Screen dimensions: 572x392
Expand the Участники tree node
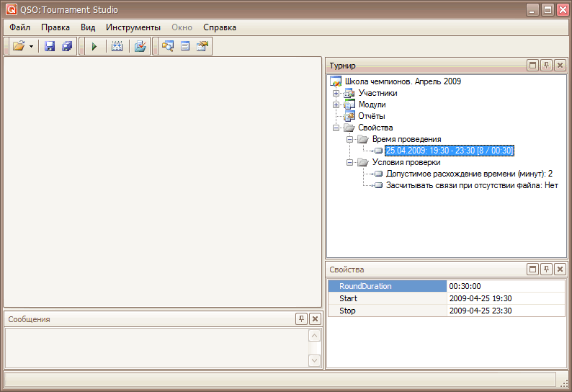336,93
